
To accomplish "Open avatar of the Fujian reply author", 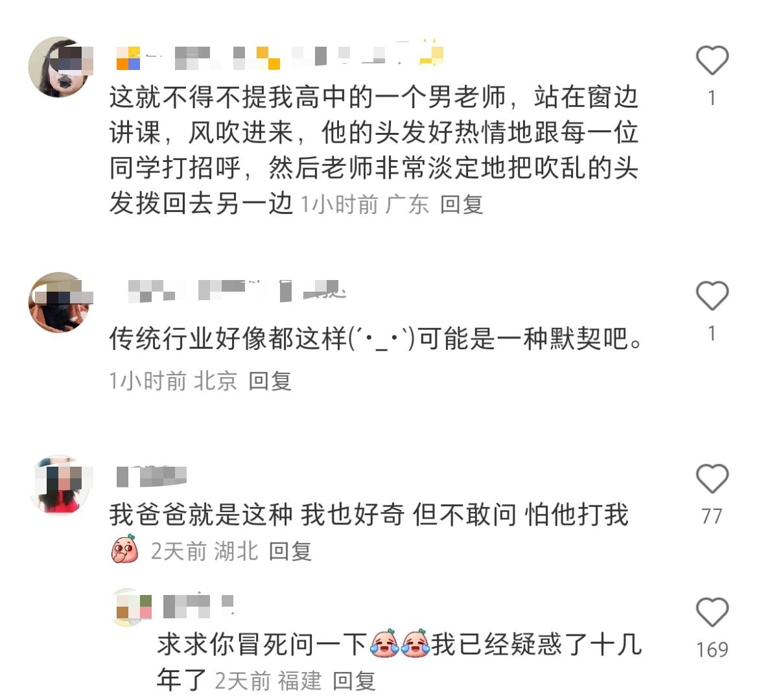I will coord(131,607).
